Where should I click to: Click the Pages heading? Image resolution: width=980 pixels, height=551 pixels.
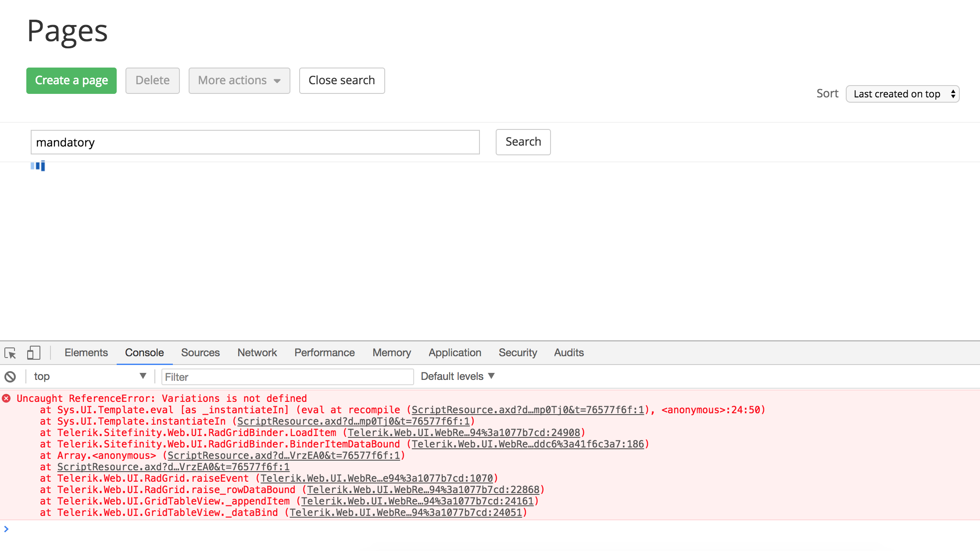click(x=68, y=31)
